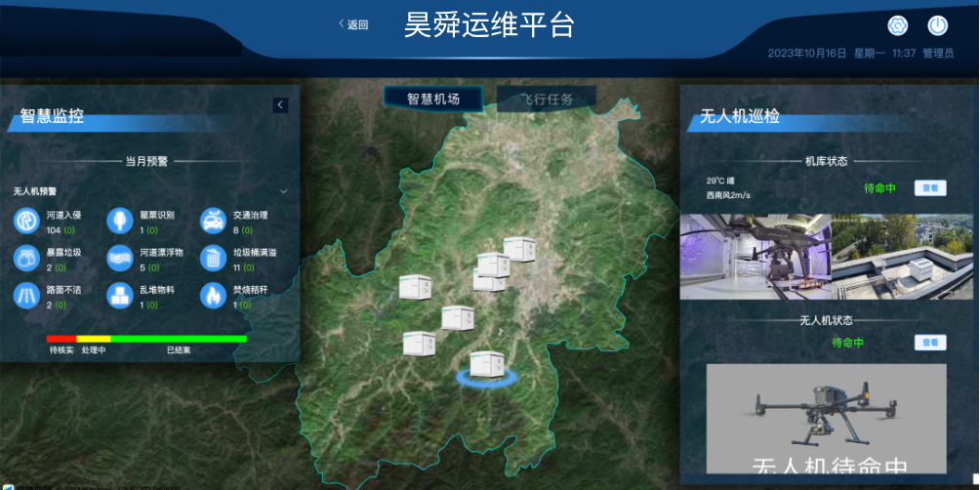
Task: Go back using the 返回 link
Action: pyautogui.click(x=352, y=24)
